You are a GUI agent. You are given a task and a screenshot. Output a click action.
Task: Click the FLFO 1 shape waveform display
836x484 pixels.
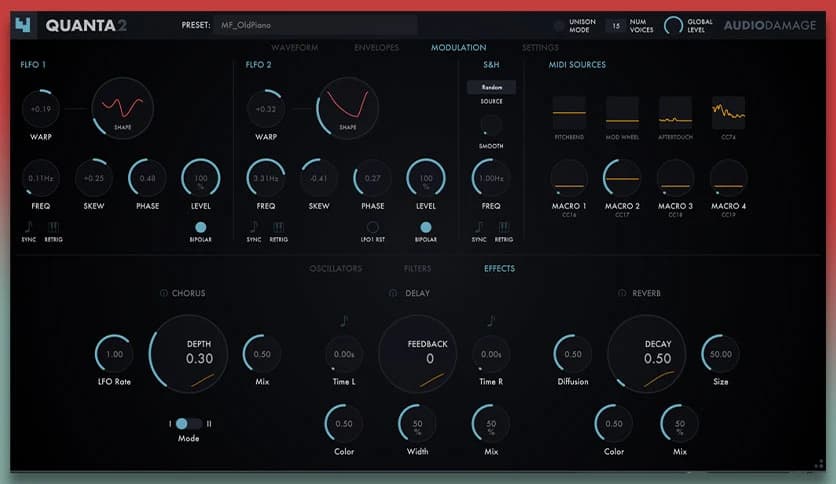(123, 108)
